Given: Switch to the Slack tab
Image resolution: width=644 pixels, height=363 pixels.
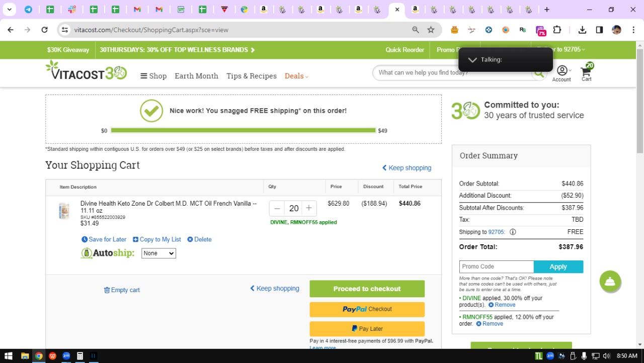Looking at the screenshot, I should [72, 10].
